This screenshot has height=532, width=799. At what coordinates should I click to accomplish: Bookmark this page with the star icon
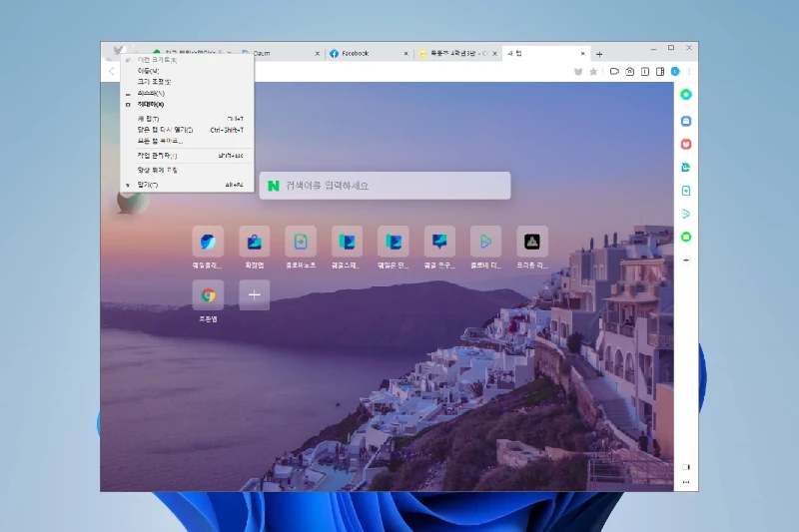[x=593, y=72]
